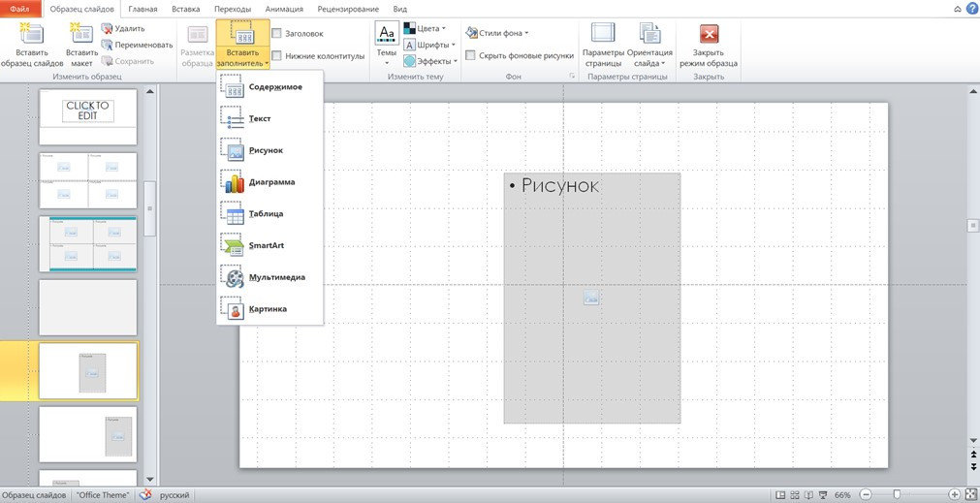Open Page Setup parameters icon
This screenshot has height=503, width=980.
click(x=603, y=35)
